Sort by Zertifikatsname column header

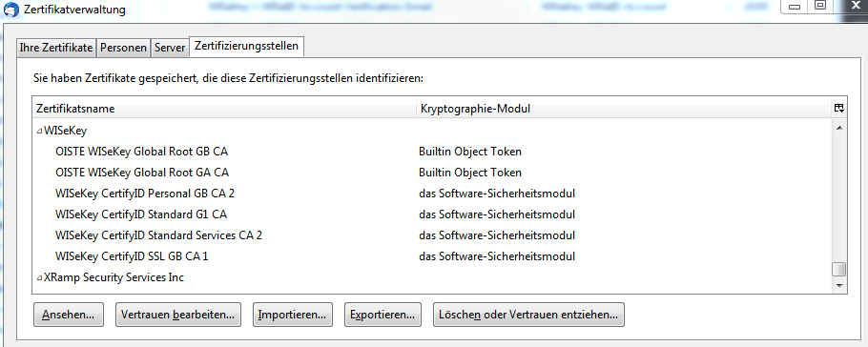tap(224, 109)
